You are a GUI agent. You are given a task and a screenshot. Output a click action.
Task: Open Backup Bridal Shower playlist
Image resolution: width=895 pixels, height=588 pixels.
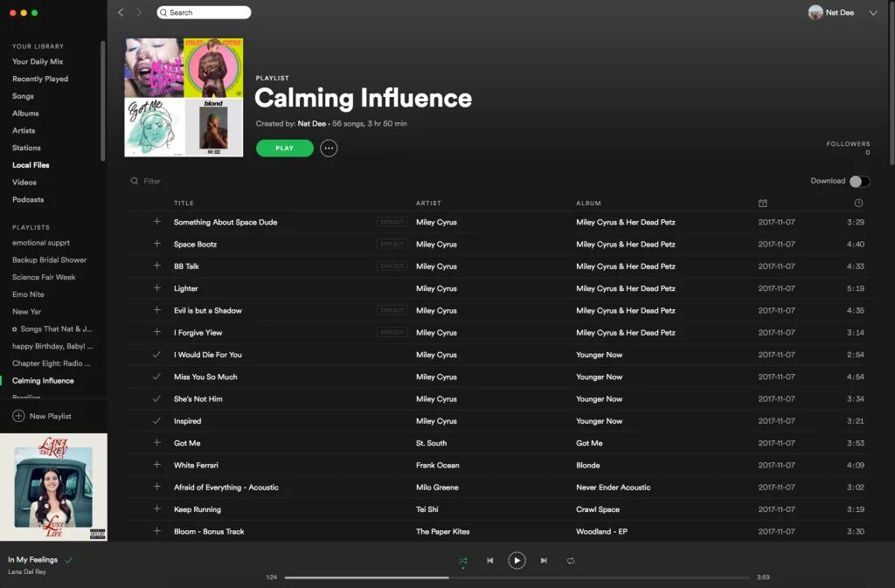(x=50, y=259)
